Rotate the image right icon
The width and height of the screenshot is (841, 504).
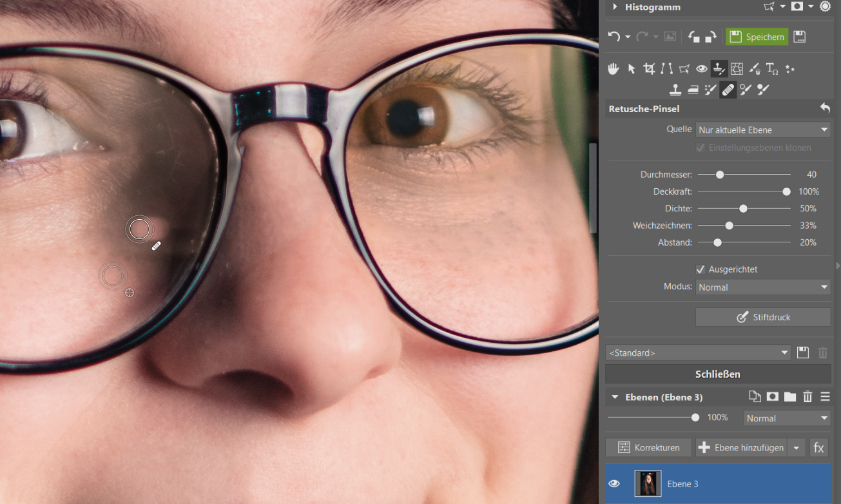click(x=711, y=37)
